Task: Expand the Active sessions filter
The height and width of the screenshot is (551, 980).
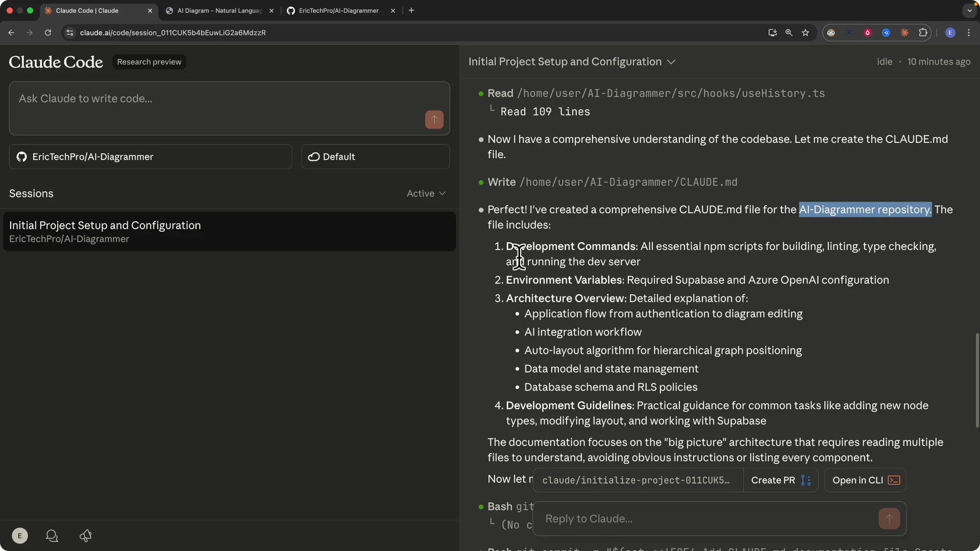Action: coord(426,193)
